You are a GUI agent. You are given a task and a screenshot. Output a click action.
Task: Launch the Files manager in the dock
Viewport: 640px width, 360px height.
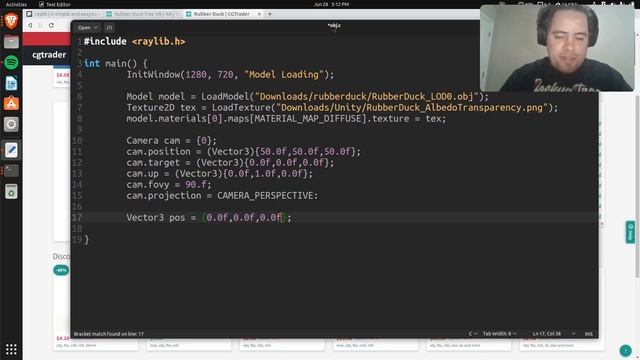pyautogui.click(x=11, y=42)
